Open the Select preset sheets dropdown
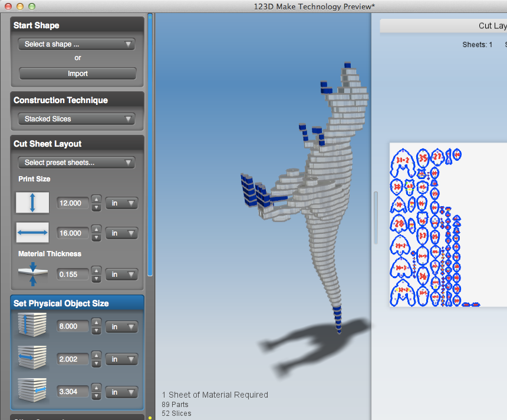This screenshot has height=420, width=507. tap(77, 163)
